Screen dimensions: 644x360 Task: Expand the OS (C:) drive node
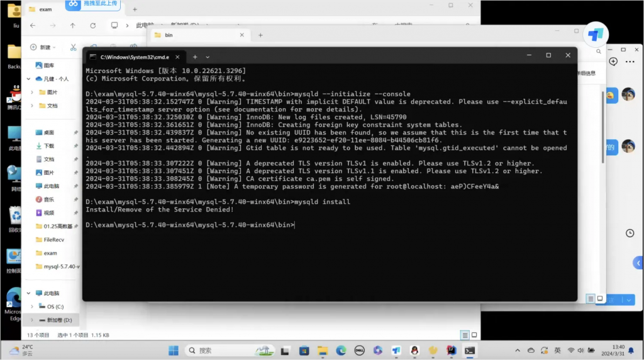tap(33, 307)
